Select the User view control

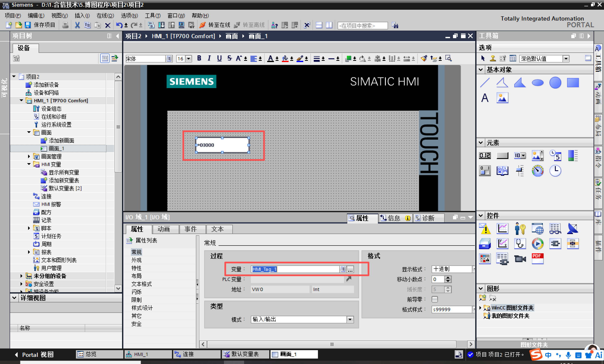(x=520, y=229)
